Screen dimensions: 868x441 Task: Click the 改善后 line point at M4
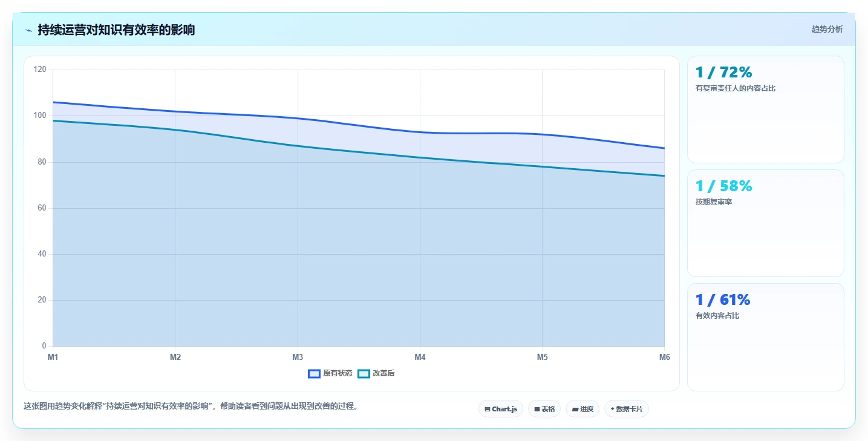point(420,157)
